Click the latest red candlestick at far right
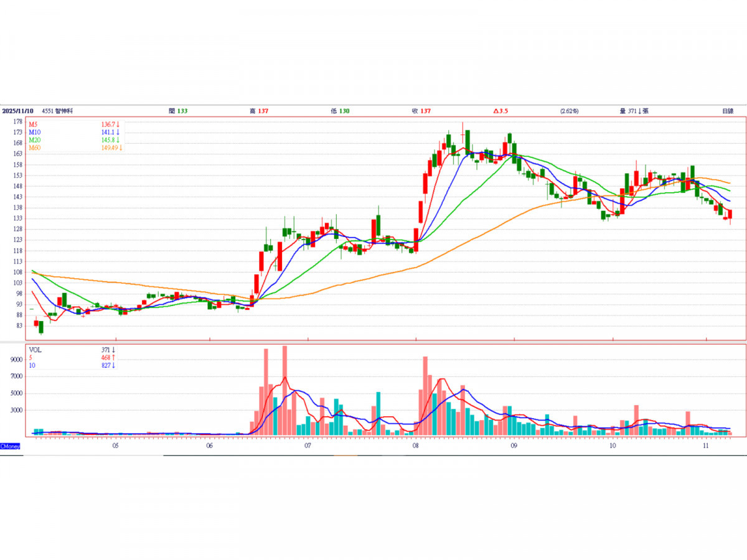Viewport: 747px width, 560px height. (730, 215)
